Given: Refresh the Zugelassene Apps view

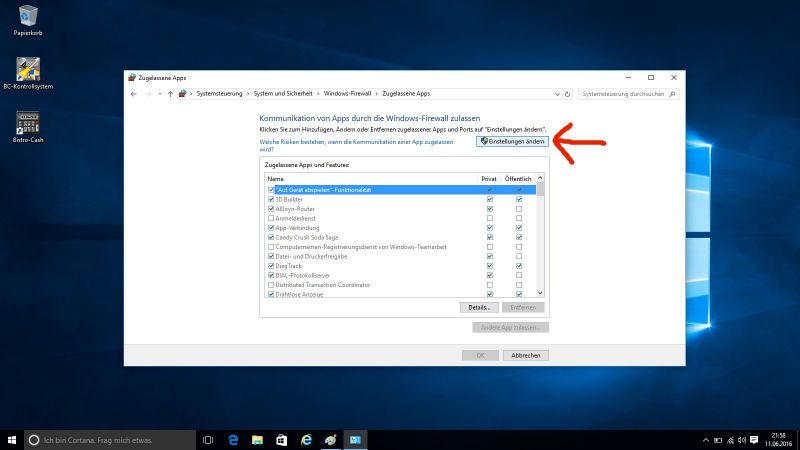Looking at the screenshot, I should point(567,94).
